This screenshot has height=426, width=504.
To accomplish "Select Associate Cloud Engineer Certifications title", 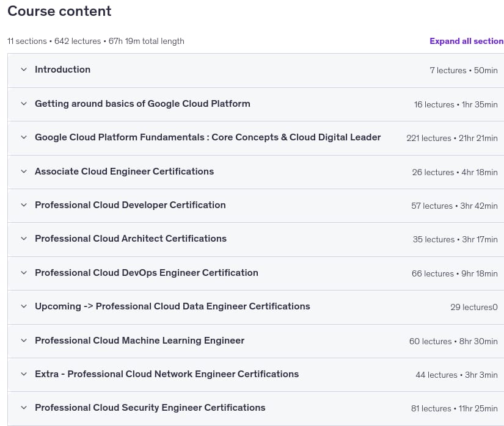I will coord(125,171).
